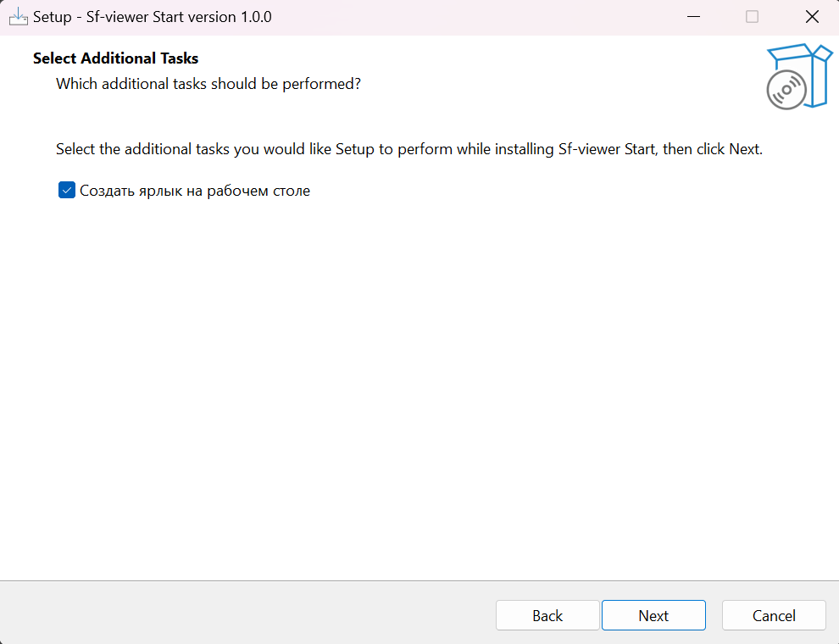Click the empty title bar area

[466, 17]
